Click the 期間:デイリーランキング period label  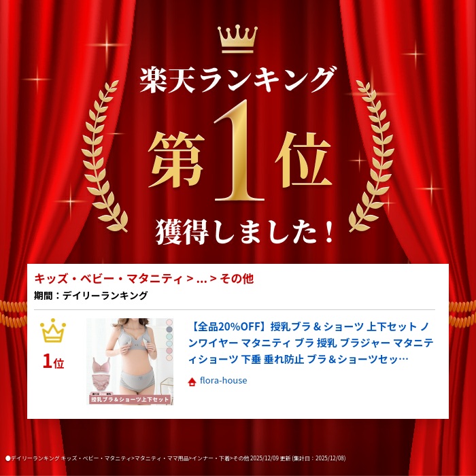(90, 295)
